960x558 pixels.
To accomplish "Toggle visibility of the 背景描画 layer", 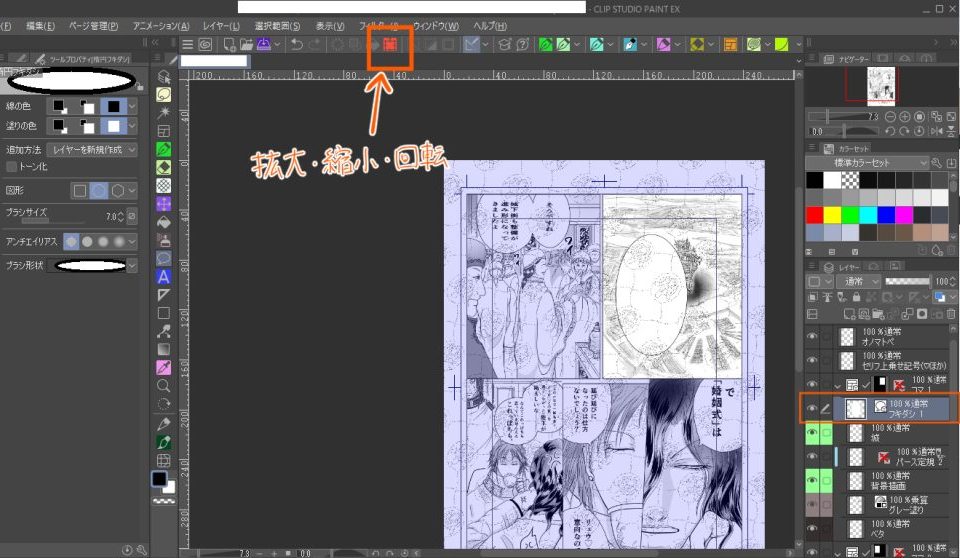I will [x=812, y=481].
